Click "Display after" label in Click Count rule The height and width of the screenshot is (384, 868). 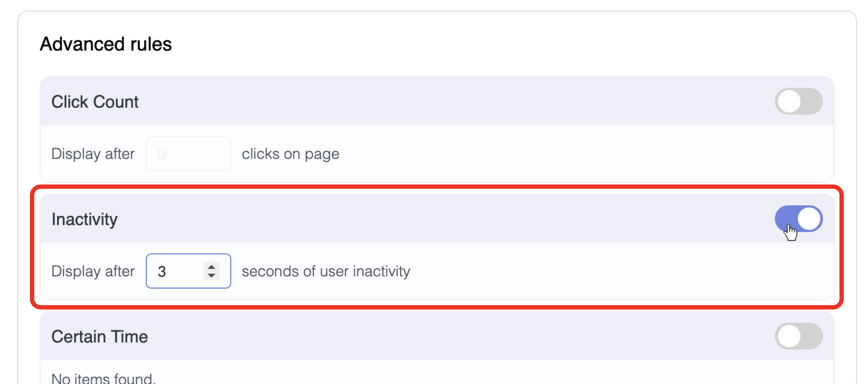pos(93,154)
